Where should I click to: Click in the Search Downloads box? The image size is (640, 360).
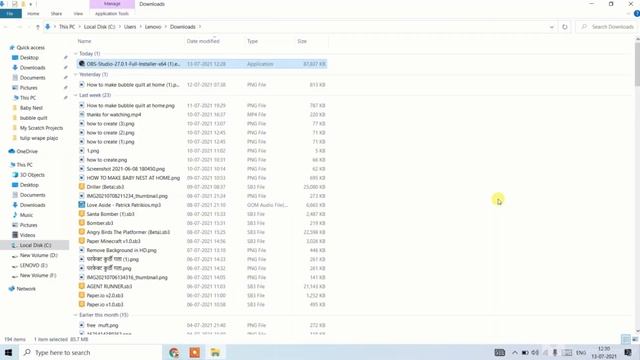pos(607,27)
